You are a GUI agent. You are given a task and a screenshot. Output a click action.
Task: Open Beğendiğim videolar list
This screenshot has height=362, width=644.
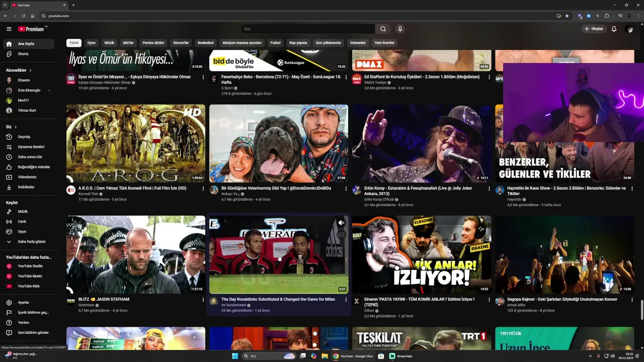point(29,167)
